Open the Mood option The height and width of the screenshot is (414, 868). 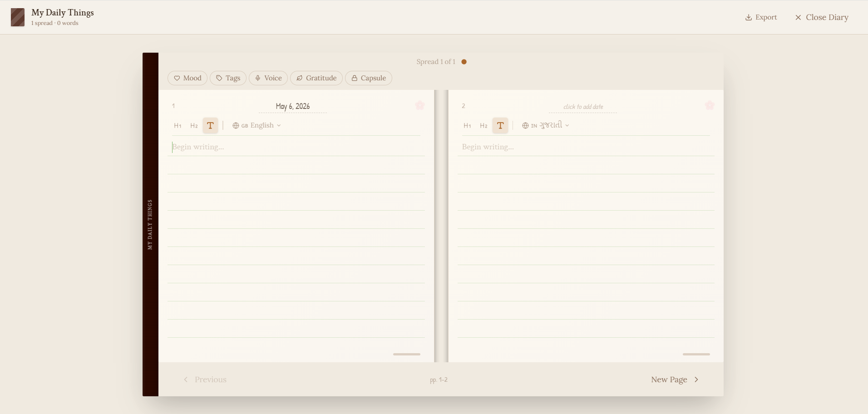(187, 78)
